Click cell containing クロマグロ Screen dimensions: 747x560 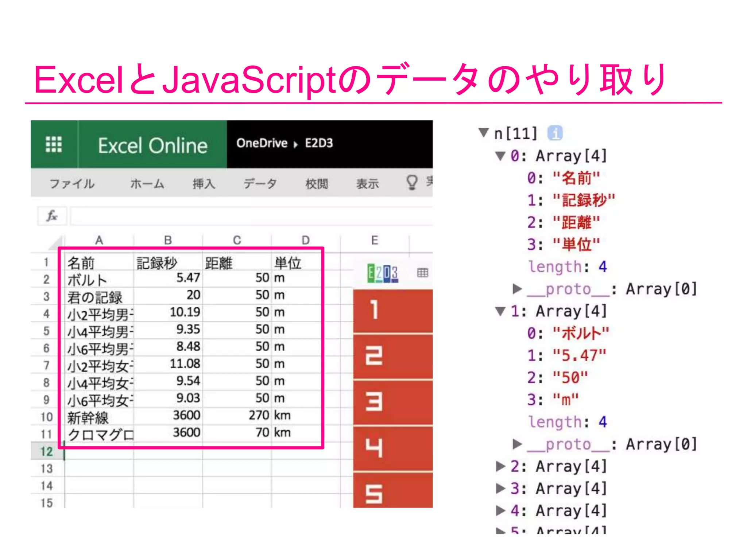point(99,434)
